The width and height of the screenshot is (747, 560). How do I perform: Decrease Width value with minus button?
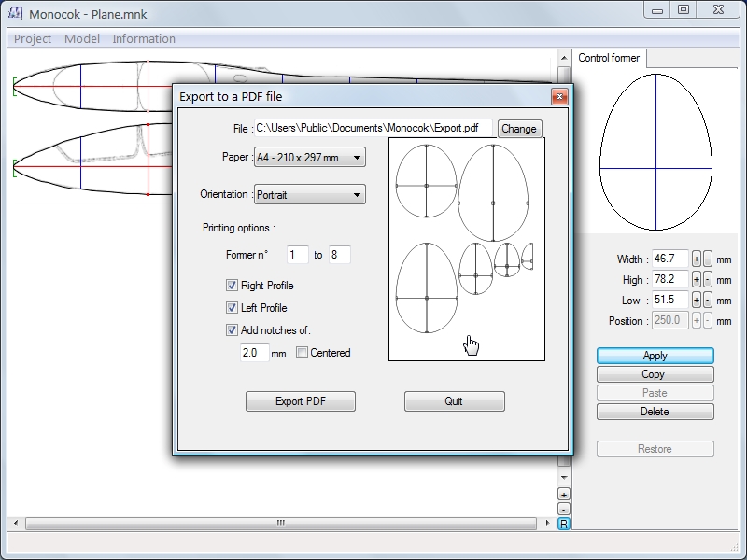[x=708, y=259]
